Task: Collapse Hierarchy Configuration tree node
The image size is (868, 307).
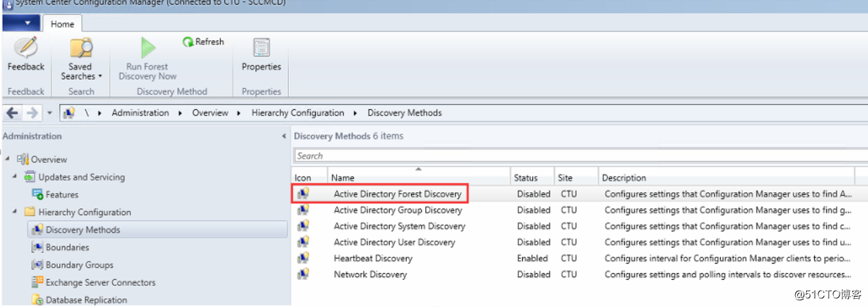Action: point(15,212)
